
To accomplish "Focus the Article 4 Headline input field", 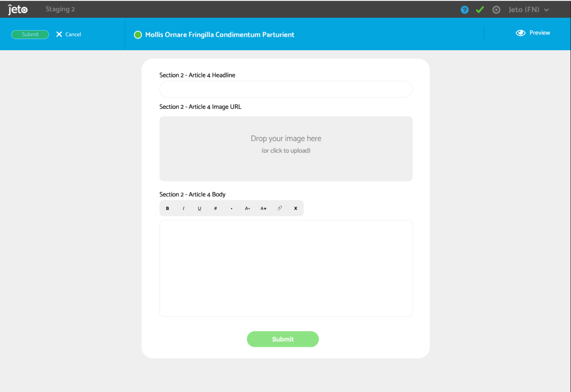I will pyautogui.click(x=286, y=89).
